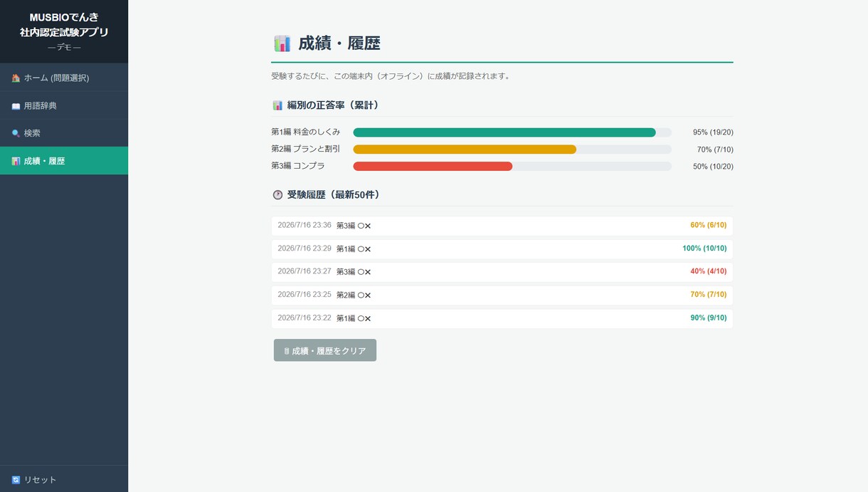Open the 用語辞典 glossary page
The image size is (868, 492).
click(x=64, y=105)
